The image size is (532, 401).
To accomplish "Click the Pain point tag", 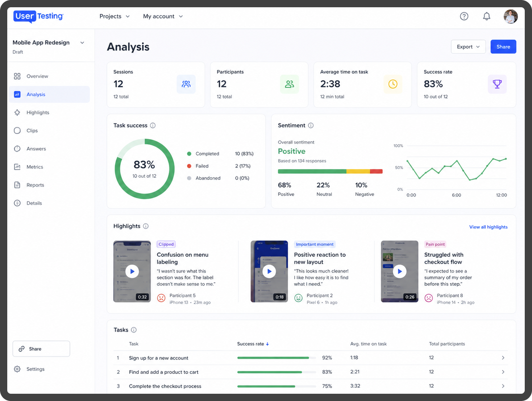I will (x=435, y=244).
